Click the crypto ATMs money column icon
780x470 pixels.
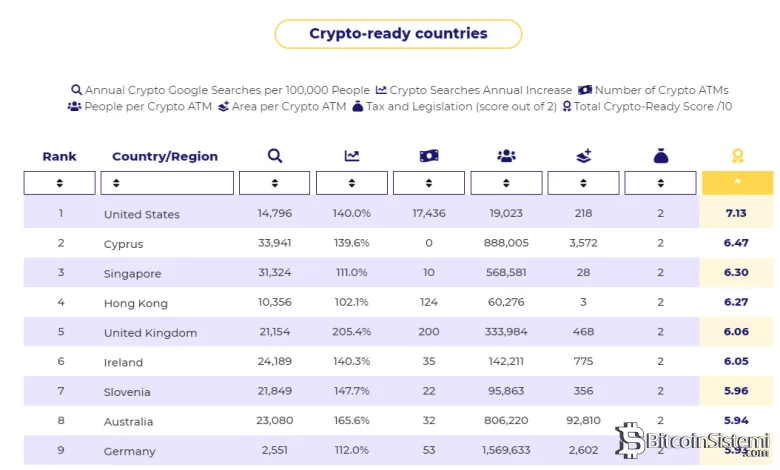[429, 155]
